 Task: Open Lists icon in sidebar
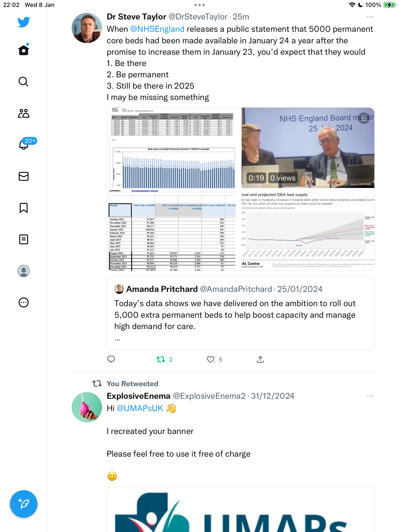click(x=24, y=239)
